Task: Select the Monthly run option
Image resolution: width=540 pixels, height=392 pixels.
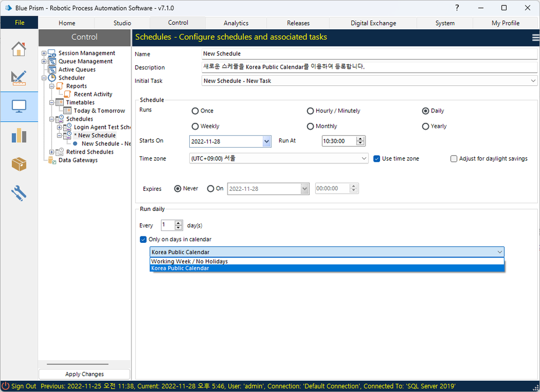Action: [x=310, y=127]
